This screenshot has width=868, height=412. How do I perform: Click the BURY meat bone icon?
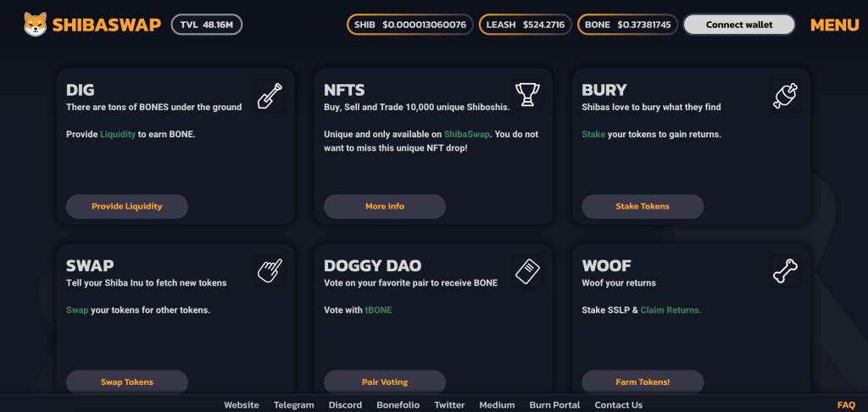785,96
